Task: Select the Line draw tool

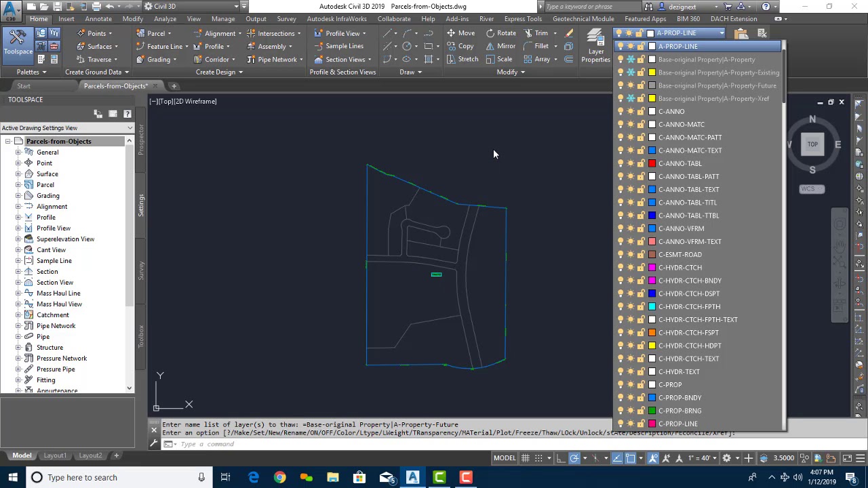Action: [387, 33]
